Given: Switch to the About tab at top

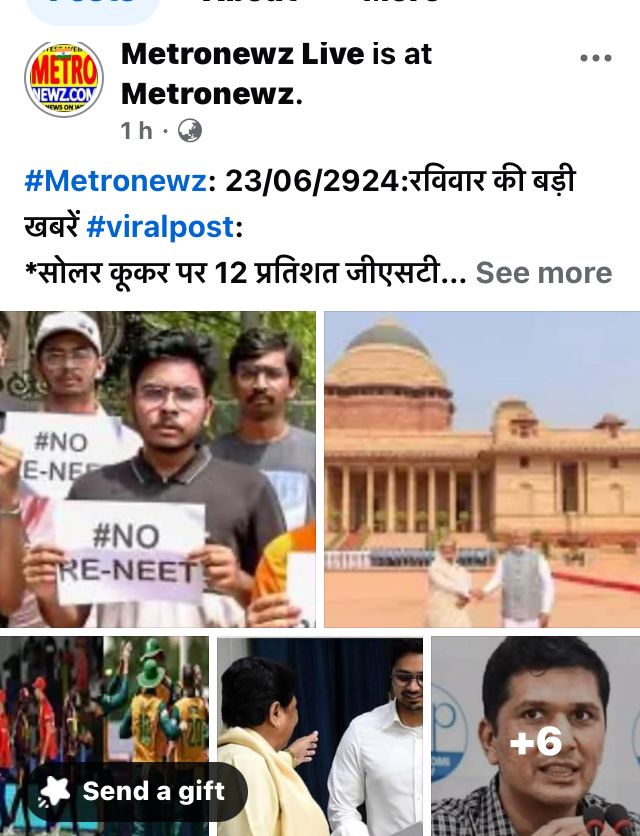Looking at the screenshot, I should click(x=249, y=4).
